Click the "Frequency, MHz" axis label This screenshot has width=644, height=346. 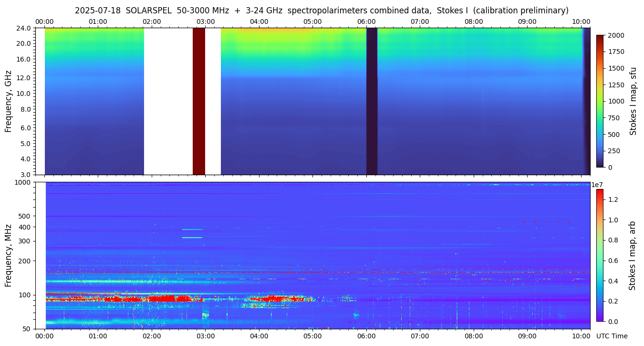(8, 255)
